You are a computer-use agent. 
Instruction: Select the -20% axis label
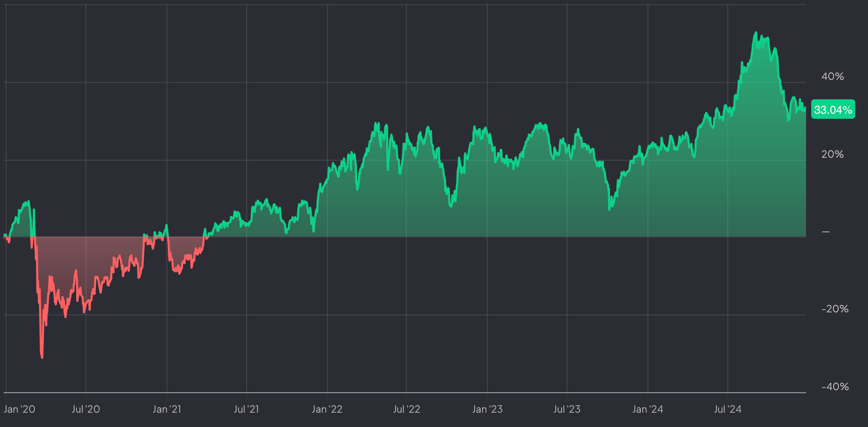click(x=835, y=309)
